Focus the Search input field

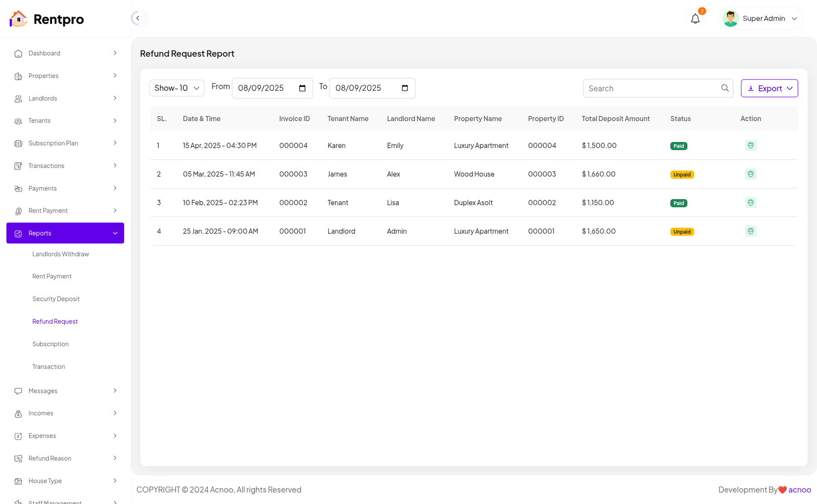pos(651,88)
